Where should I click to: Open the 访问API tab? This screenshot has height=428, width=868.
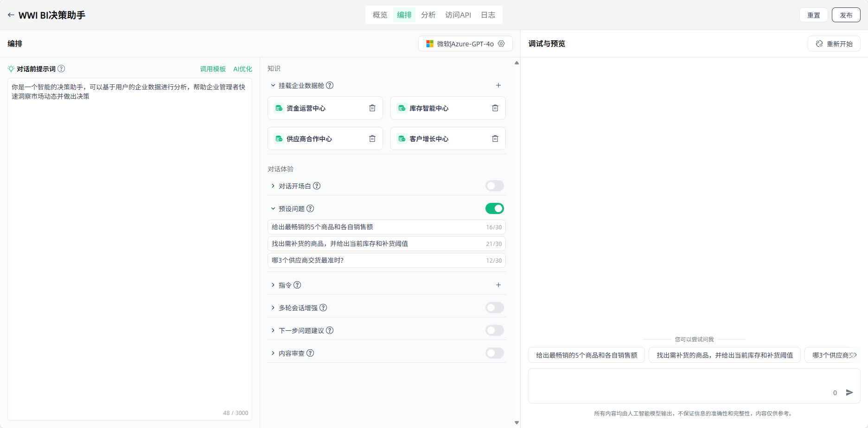pos(458,15)
